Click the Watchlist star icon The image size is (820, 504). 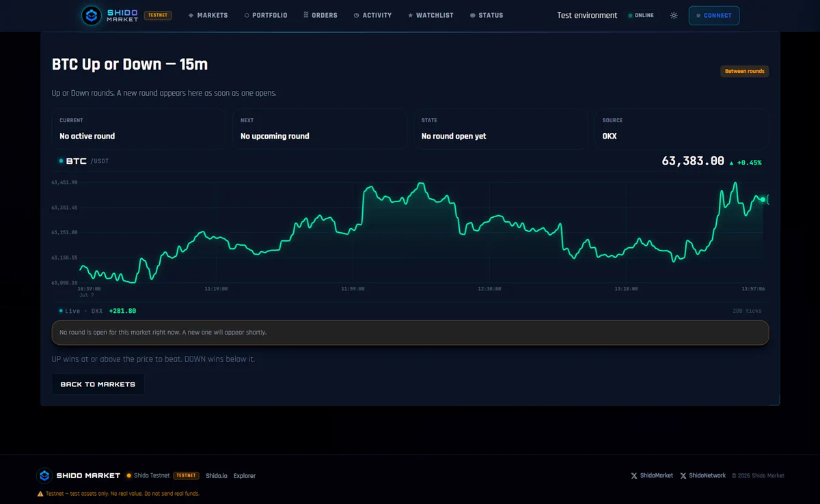(410, 15)
